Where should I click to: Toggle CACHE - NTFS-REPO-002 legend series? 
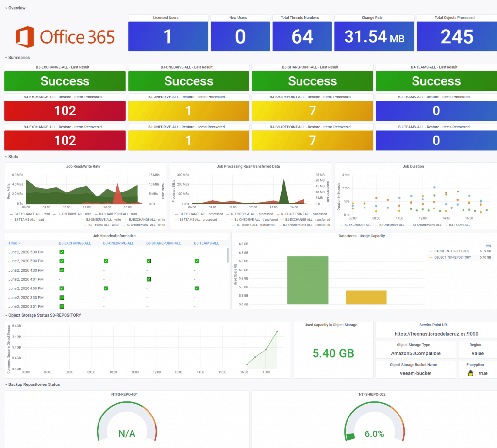[x=452, y=251]
